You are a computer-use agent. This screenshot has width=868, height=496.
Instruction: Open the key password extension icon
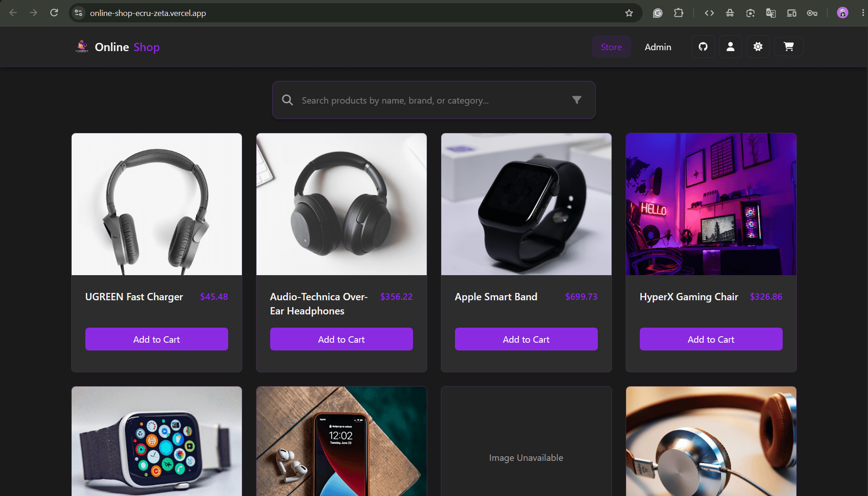[x=812, y=13]
